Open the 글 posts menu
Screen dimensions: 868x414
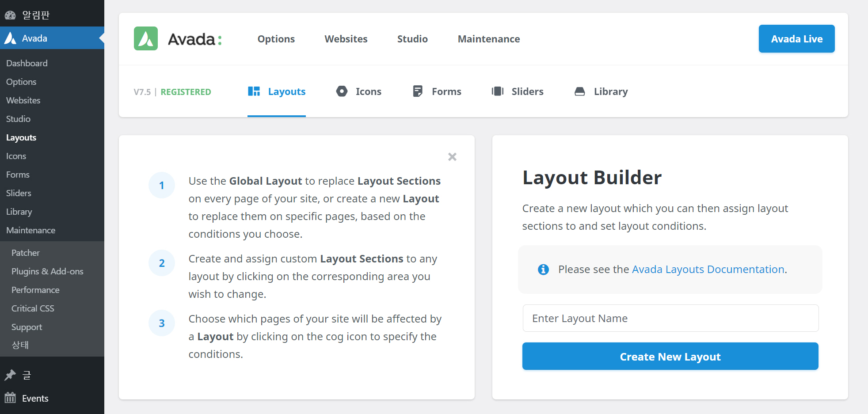point(52,375)
